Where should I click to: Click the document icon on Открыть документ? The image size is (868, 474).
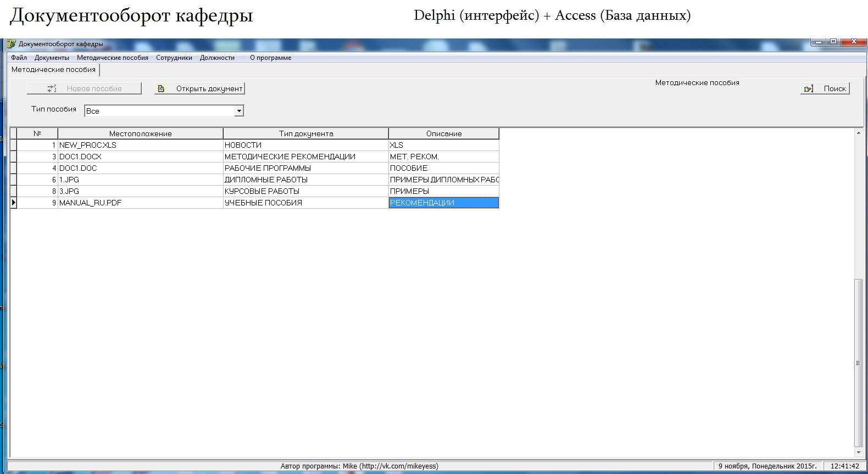(x=161, y=88)
